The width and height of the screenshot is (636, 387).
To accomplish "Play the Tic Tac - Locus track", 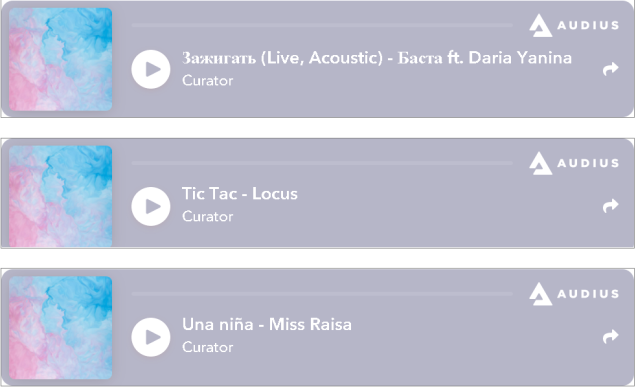I will tap(151, 206).
